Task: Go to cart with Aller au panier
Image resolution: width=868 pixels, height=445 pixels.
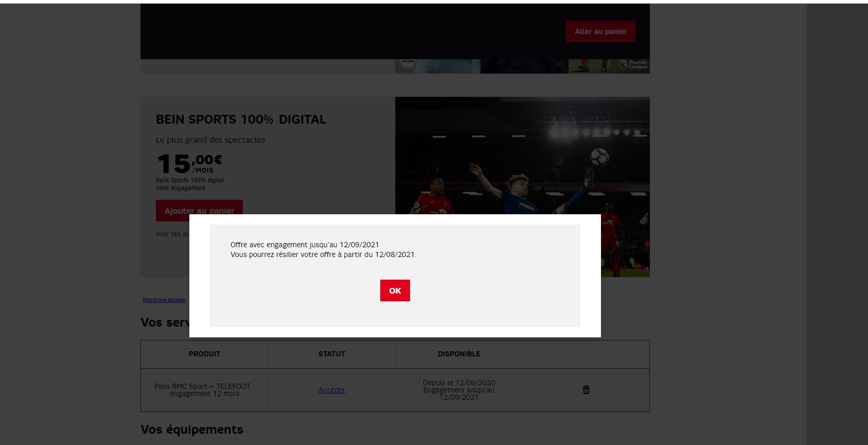Action: [x=600, y=31]
